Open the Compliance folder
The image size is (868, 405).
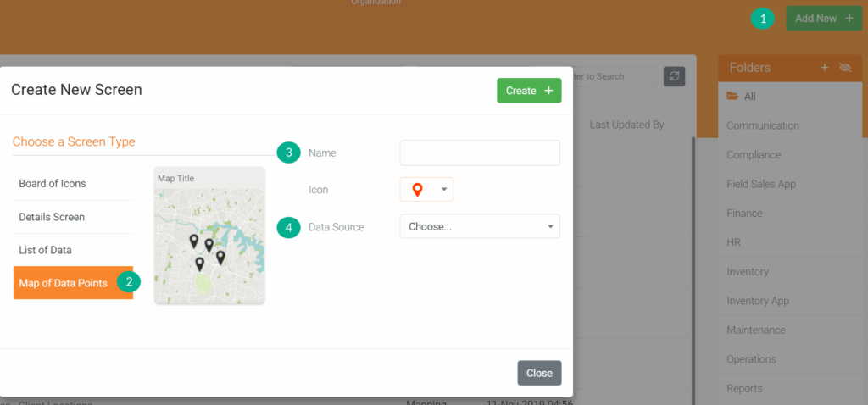(x=790, y=155)
